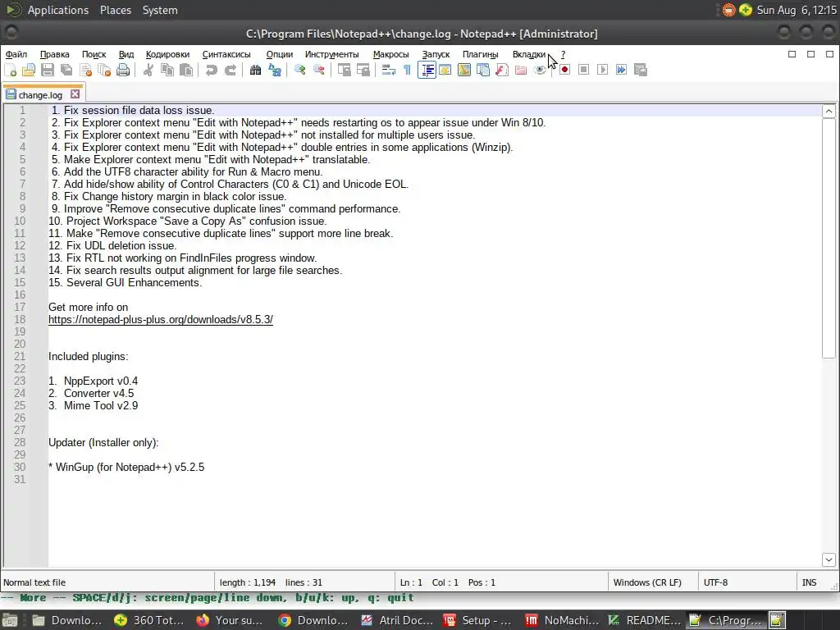Open the Инструменты menu
The width and height of the screenshot is (840, 630).
(332, 54)
